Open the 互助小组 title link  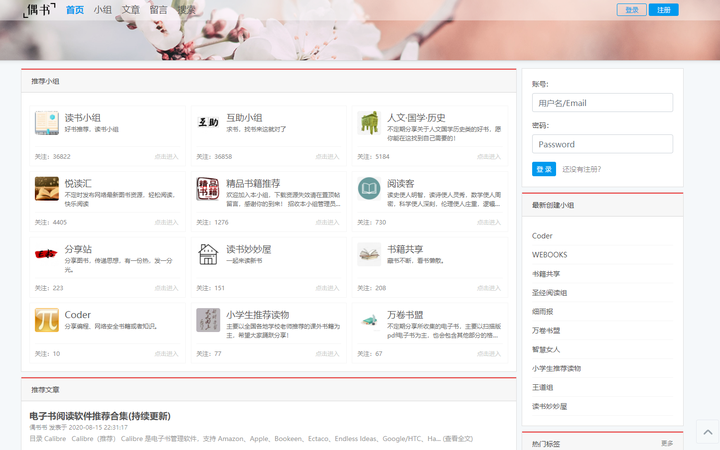244,118
